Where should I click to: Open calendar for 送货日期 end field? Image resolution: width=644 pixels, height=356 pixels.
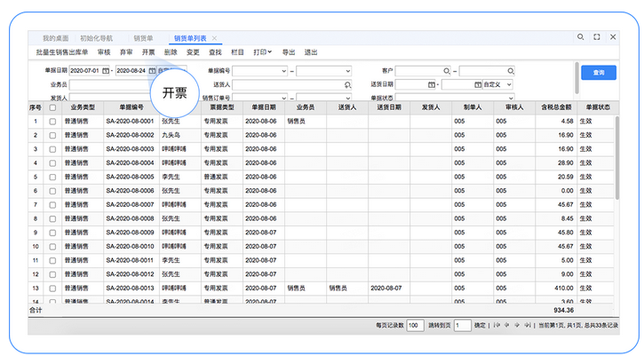tap(478, 84)
